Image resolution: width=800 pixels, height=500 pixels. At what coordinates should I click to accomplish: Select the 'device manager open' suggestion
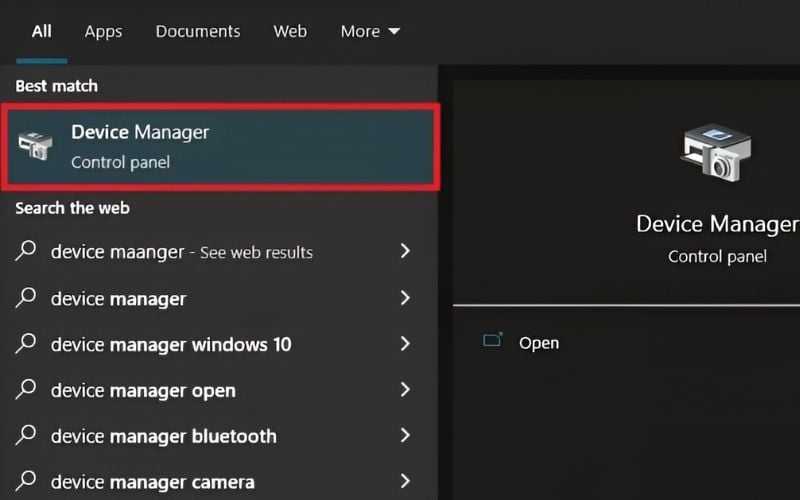[218, 390]
